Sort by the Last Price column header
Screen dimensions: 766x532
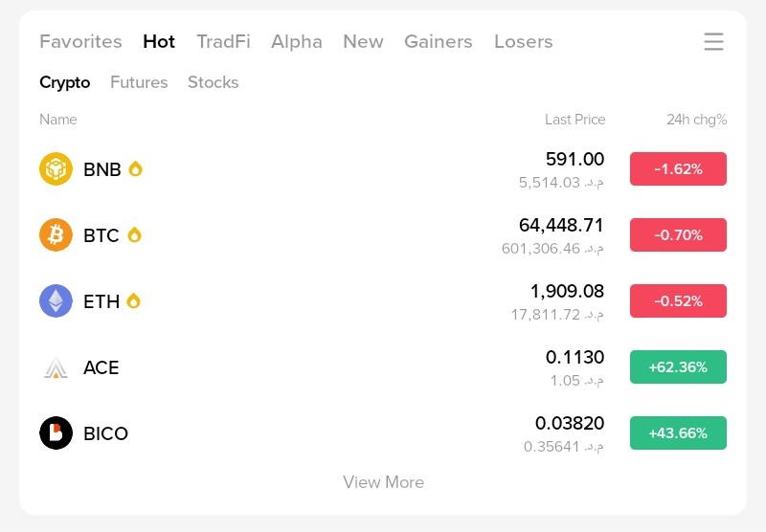coord(575,120)
